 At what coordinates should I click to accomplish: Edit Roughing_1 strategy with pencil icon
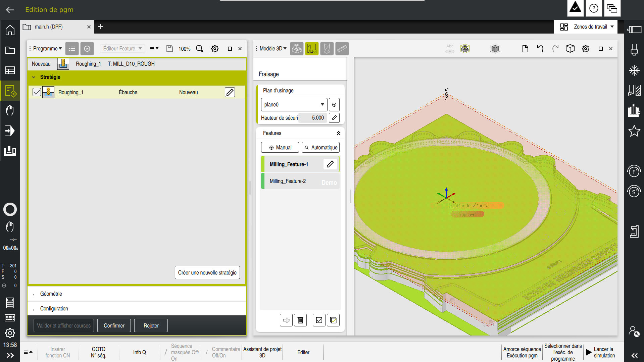(230, 92)
